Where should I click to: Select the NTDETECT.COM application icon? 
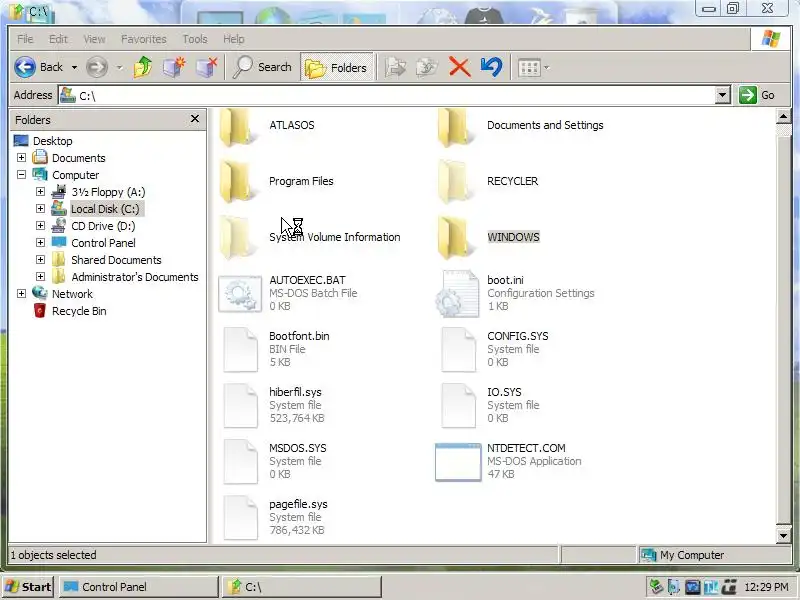click(458, 462)
